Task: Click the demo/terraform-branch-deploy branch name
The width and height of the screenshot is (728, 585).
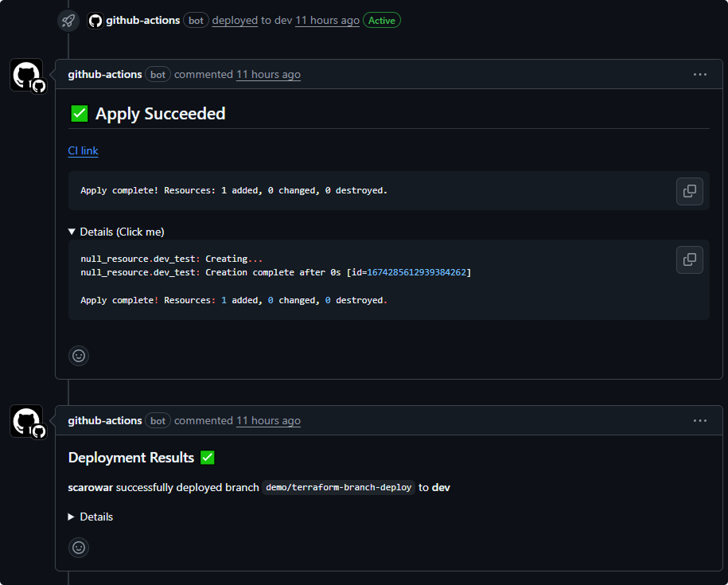Action: tap(338, 487)
